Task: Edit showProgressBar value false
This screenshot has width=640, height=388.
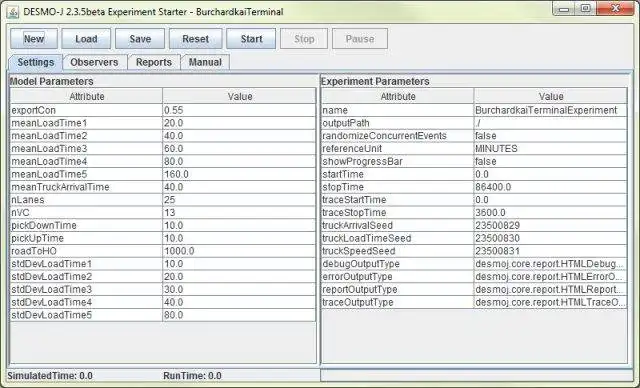Action: coord(551,162)
